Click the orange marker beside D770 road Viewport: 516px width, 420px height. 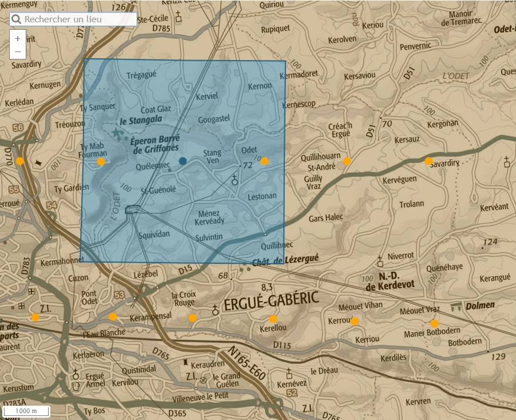tap(20, 161)
